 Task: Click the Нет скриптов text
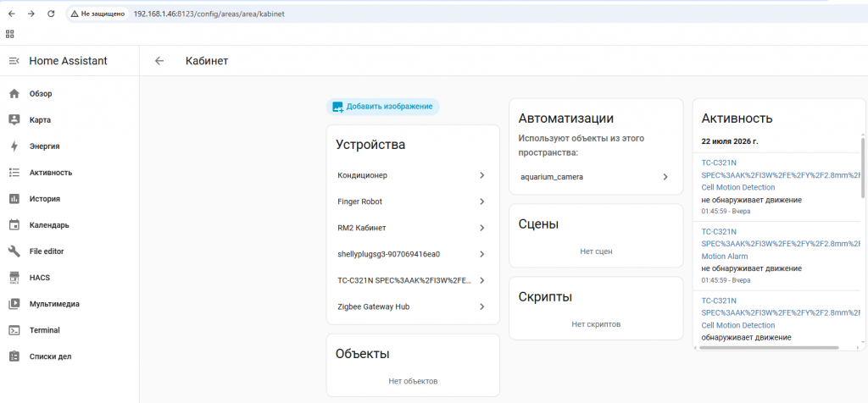[x=596, y=324]
